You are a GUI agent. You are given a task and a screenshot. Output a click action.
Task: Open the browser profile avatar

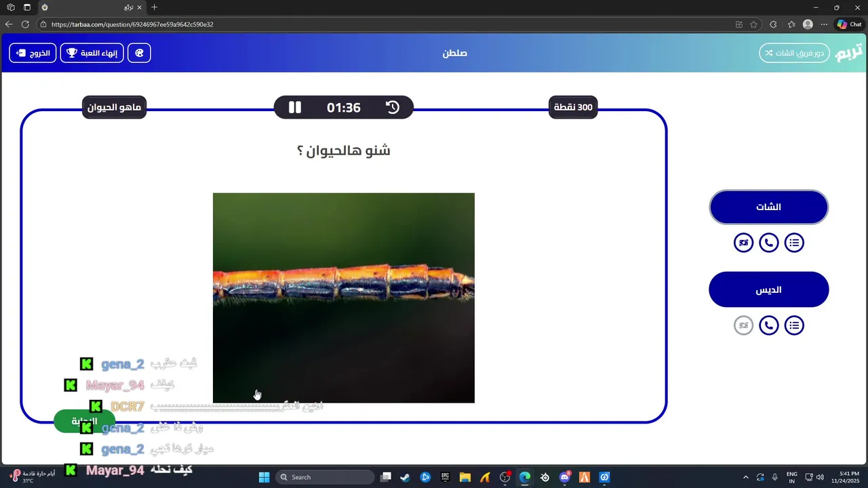[808, 24]
